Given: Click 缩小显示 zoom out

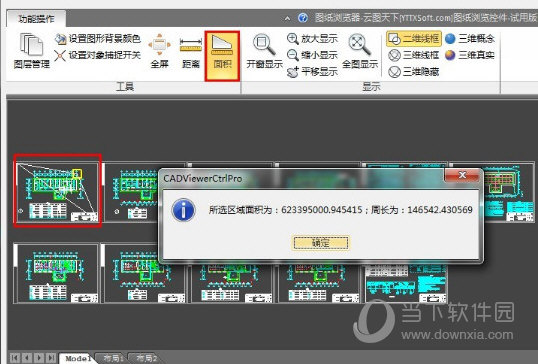Looking at the screenshot, I should [x=312, y=55].
